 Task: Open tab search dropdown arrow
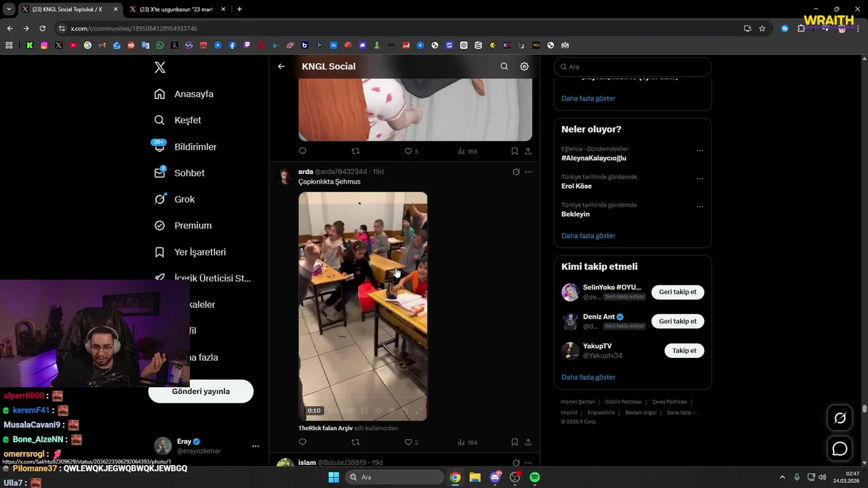(9, 9)
